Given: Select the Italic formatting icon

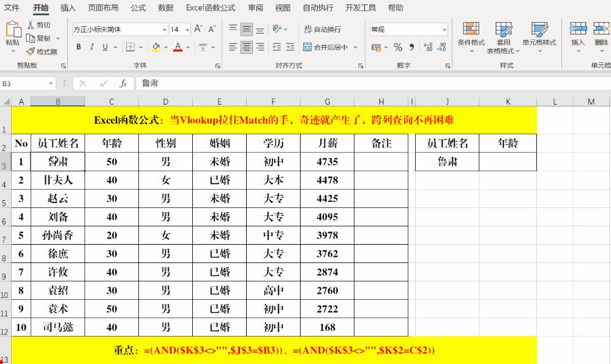Looking at the screenshot, I should [91, 46].
